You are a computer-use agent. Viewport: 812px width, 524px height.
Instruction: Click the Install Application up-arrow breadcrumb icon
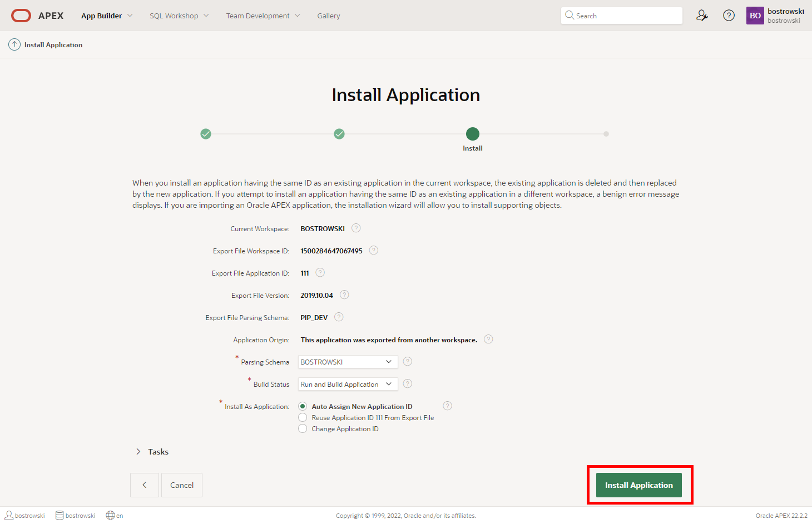pos(14,44)
